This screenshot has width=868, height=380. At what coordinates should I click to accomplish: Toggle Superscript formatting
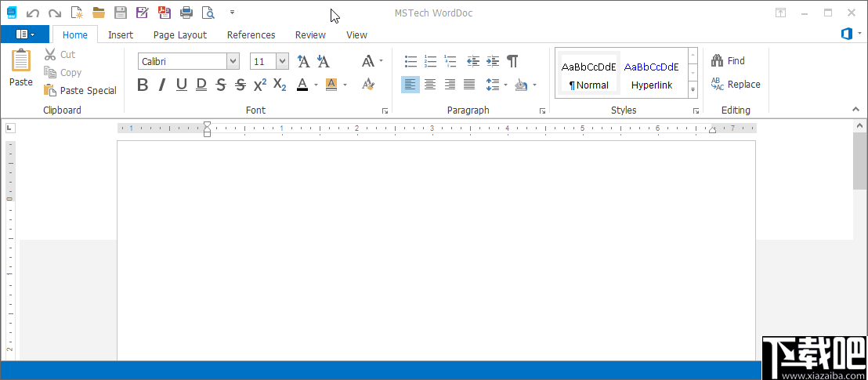(260, 85)
